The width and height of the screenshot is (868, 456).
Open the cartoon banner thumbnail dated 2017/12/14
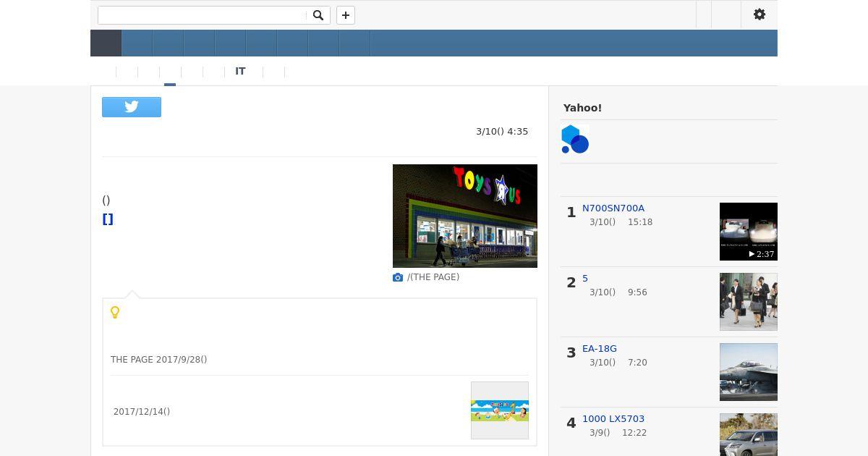tap(500, 410)
